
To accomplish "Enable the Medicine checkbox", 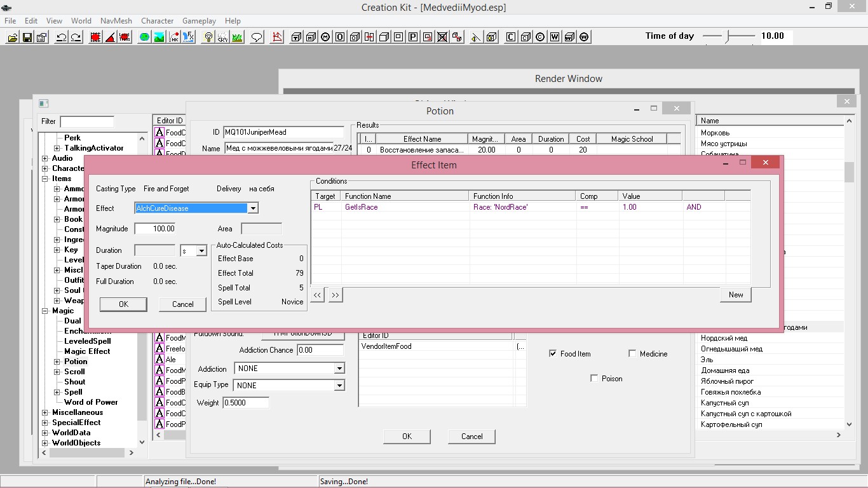I will click(632, 354).
